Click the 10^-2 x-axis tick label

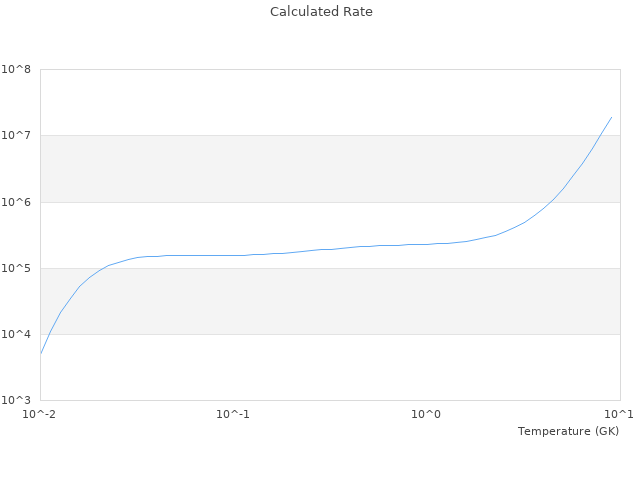(40, 414)
